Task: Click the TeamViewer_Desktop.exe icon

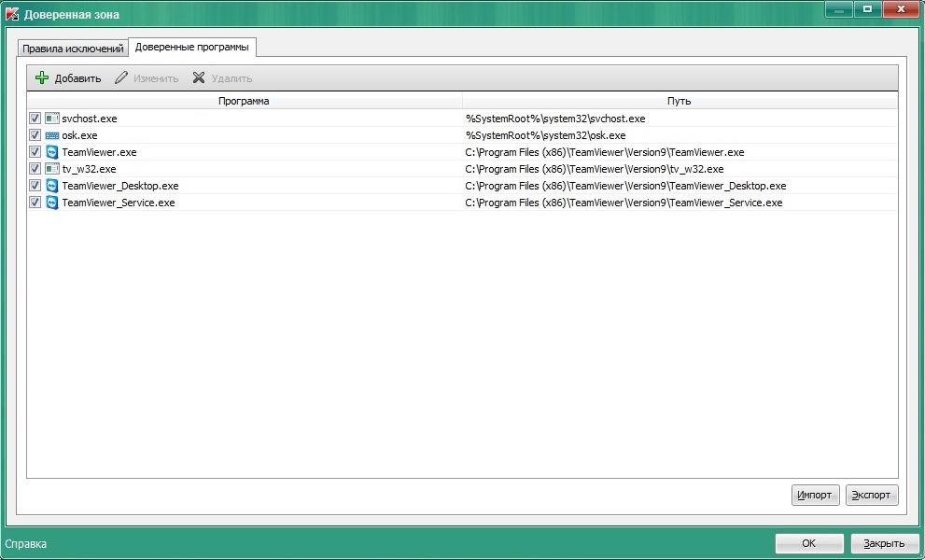Action: [52, 186]
